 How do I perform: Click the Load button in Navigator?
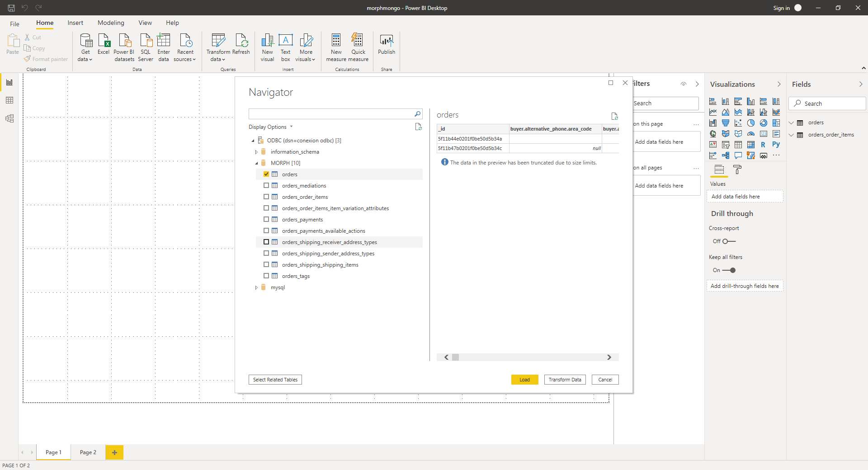click(525, 380)
